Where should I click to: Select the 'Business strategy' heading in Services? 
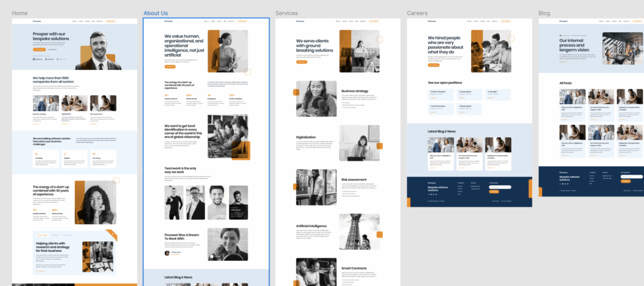pyautogui.click(x=354, y=91)
